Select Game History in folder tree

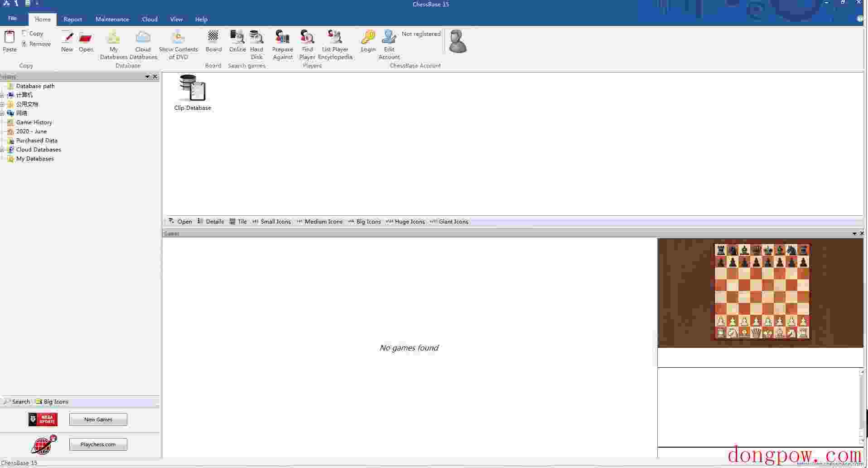coord(30,122)
